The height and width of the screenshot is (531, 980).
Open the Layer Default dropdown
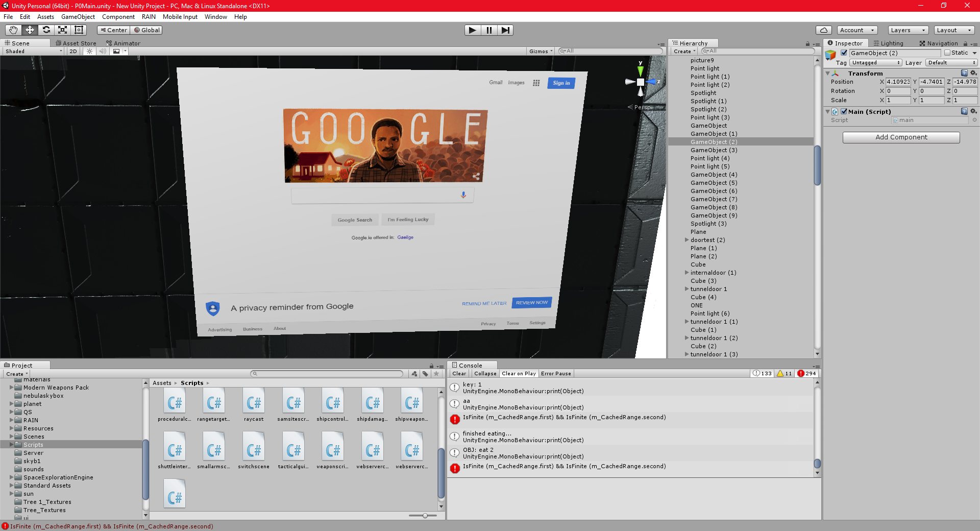(951, 63)
